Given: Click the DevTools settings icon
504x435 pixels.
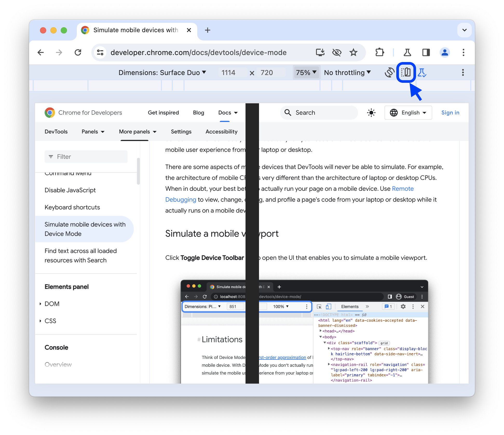Looking at the screenshot, I should 403,306.
